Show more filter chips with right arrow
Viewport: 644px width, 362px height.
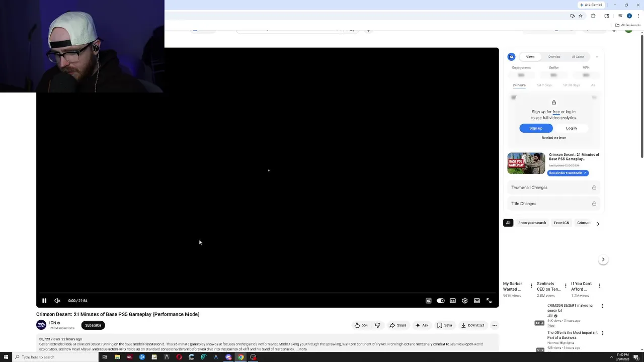click(598, 223)
